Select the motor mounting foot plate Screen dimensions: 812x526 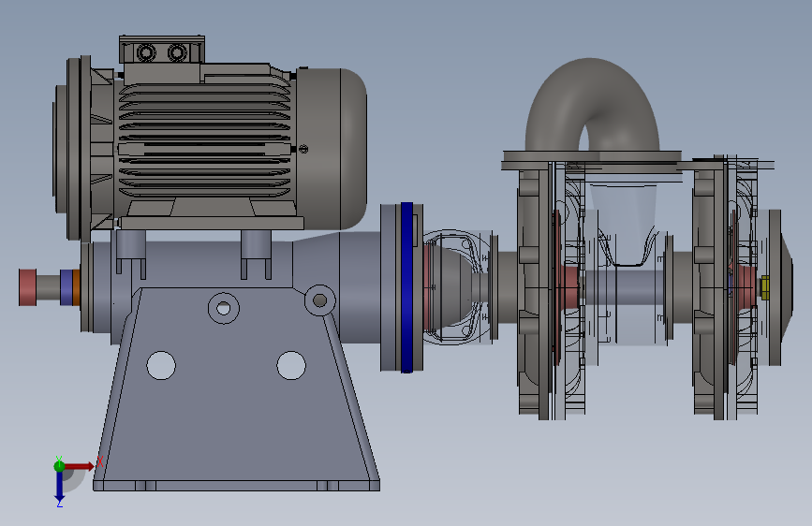coord(212,223)
